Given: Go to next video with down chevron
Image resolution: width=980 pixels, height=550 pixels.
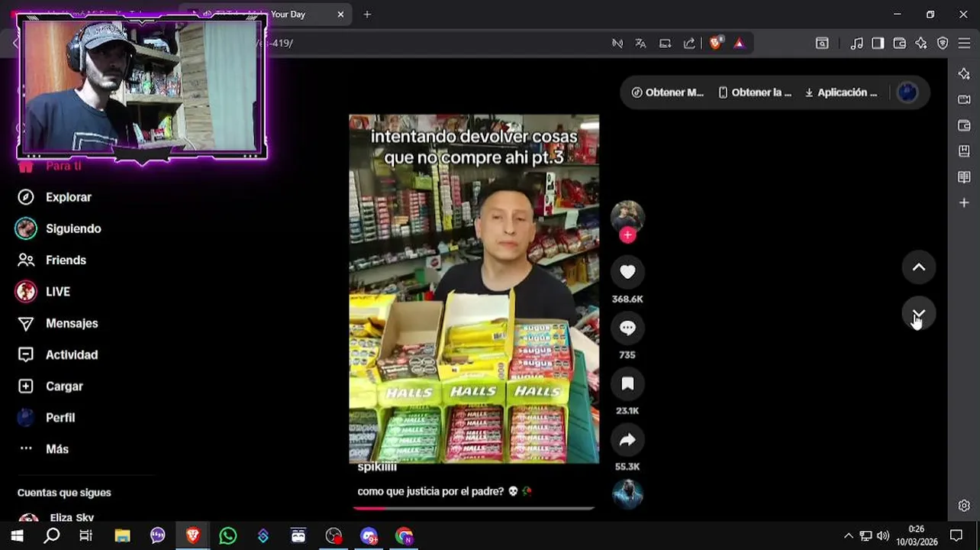Looking at the screenshot, I should click(x=919, y=314).
